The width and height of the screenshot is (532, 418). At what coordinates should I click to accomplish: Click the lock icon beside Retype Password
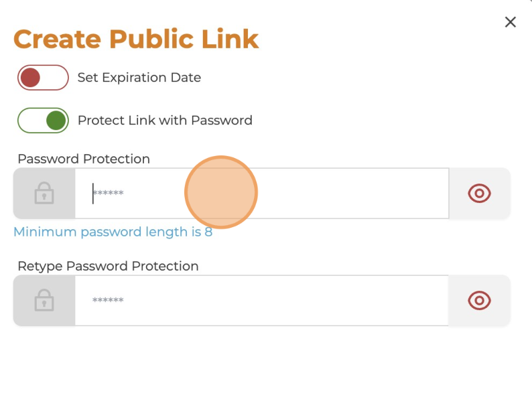coord(44,300)
